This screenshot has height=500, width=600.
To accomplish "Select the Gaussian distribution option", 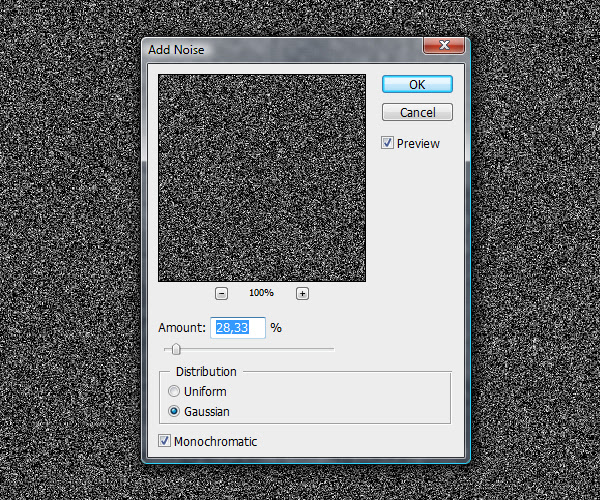I will [x=174, y=411].
